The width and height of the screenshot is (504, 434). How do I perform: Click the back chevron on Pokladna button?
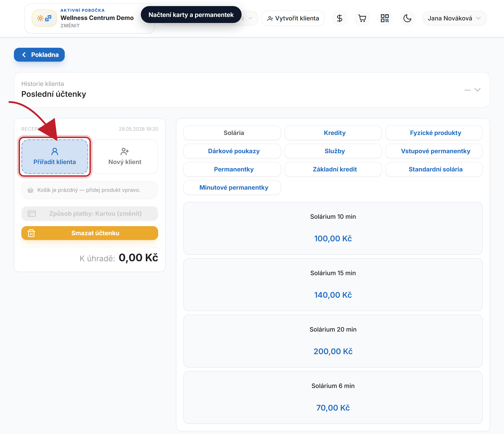24,55
